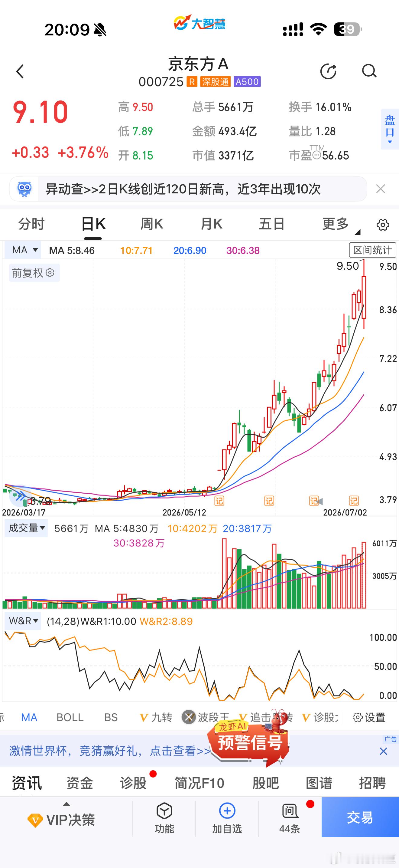
Task: Open 44条 comments icon
Action: coord(290,811)
